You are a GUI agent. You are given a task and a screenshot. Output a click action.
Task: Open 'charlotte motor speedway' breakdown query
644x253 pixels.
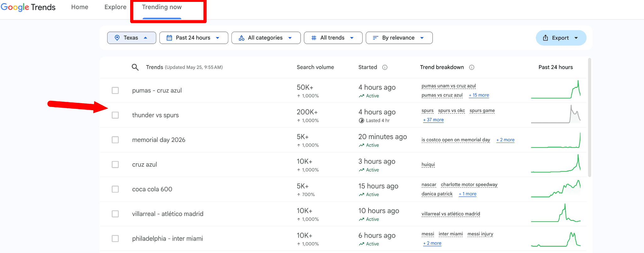tap(469, 185)
